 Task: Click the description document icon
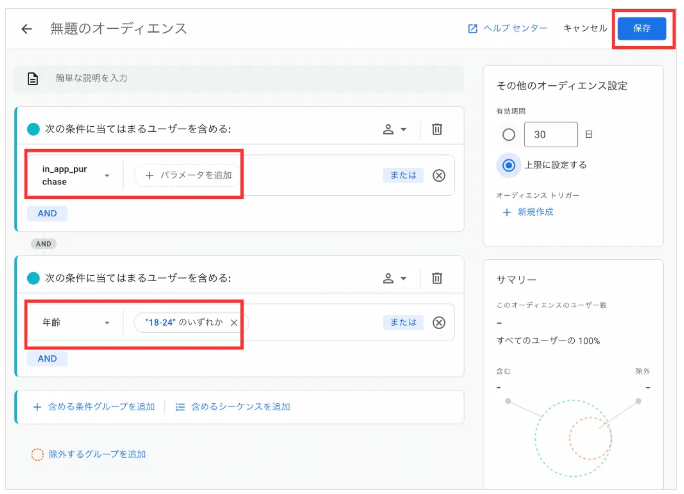point(33,78)
